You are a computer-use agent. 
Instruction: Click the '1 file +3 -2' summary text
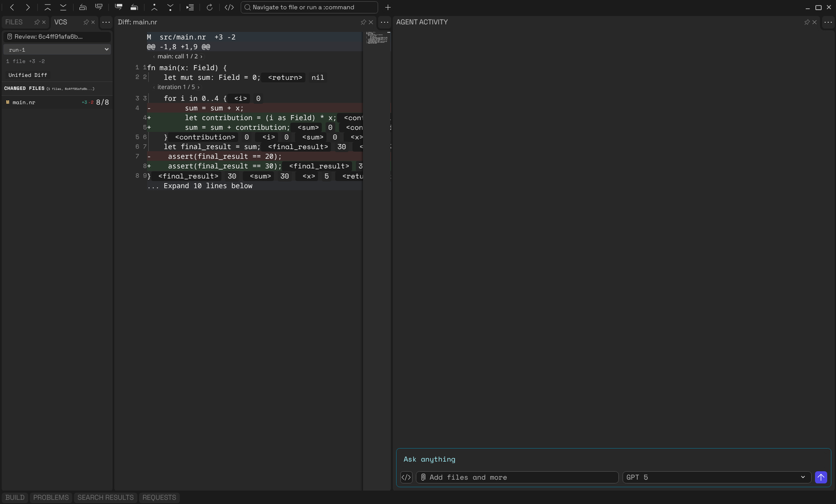(26, 61)
